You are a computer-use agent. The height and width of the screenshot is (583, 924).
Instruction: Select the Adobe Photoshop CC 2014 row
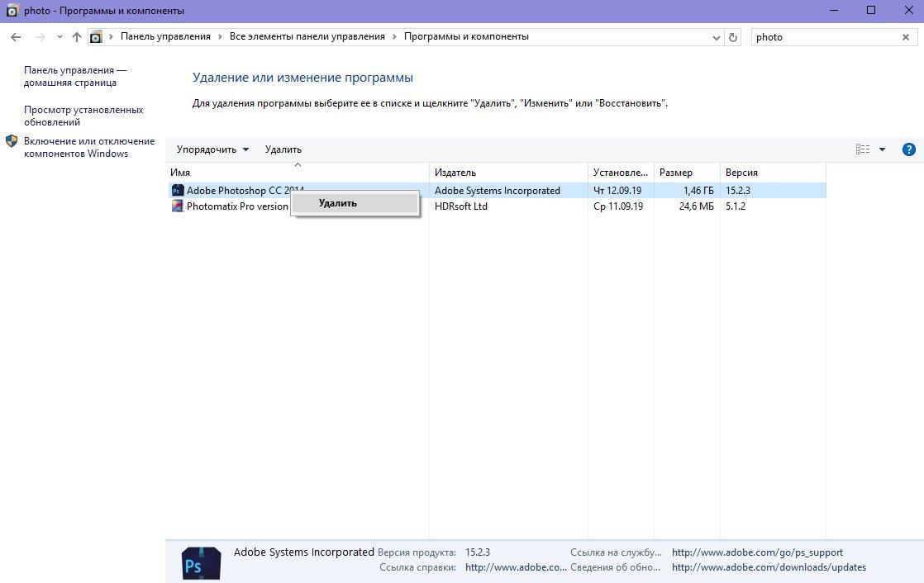point(496,190)
